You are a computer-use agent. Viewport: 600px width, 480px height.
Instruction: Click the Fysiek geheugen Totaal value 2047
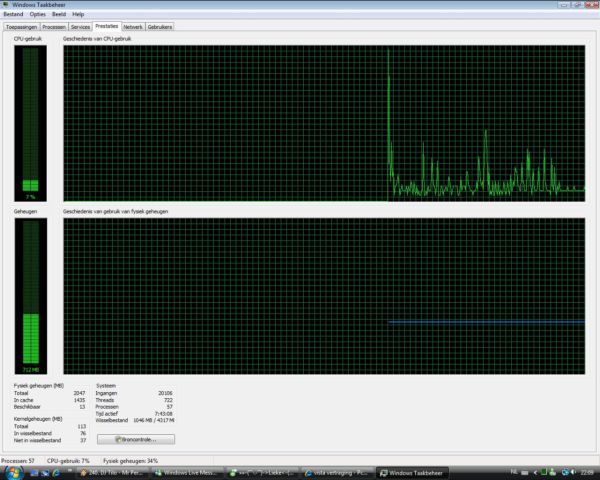[79, 393]
